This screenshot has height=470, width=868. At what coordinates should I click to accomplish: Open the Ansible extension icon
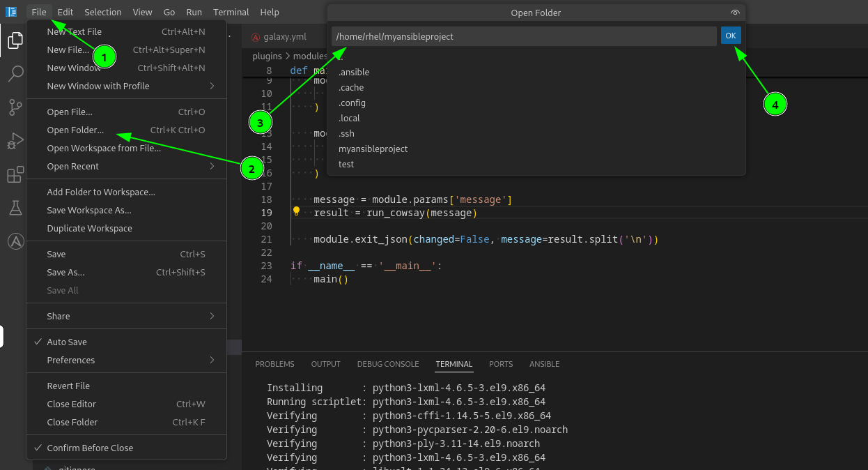[x=15, y=241]
